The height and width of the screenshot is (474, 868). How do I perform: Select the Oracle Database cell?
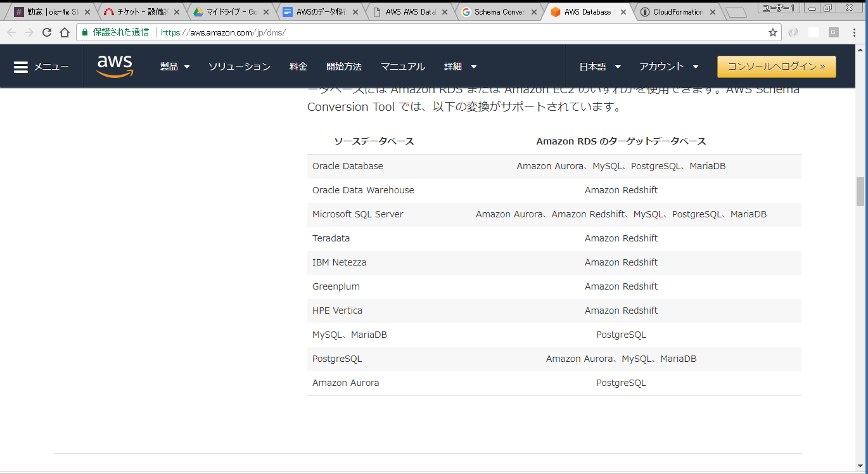(x=347, y=166)
